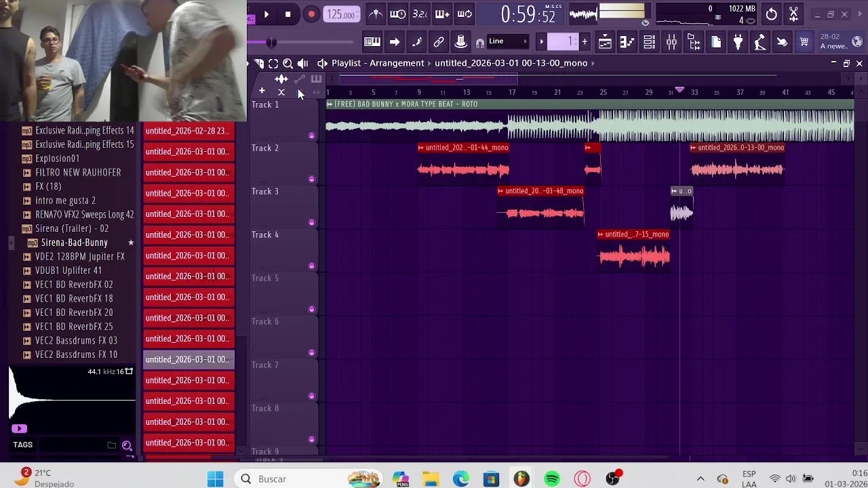The image size is (868, 488).
Task: Open the undo history button
Action: click(x=771, y=14)
